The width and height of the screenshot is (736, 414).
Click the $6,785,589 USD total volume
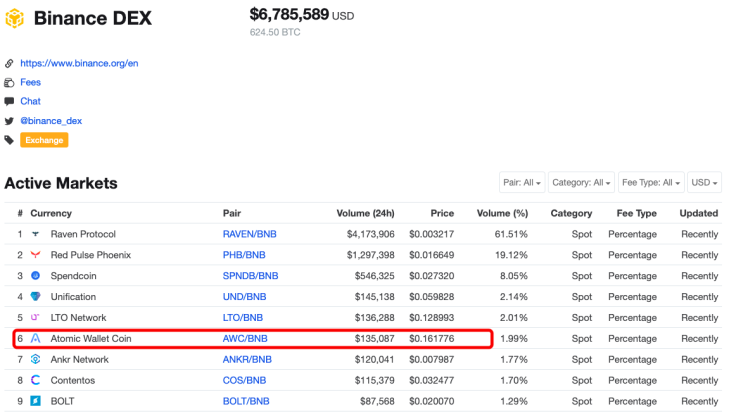coord(302,15)
